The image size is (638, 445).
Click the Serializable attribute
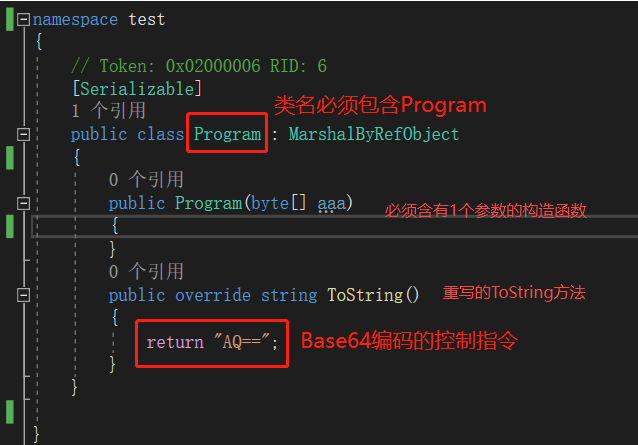[137, 89]
